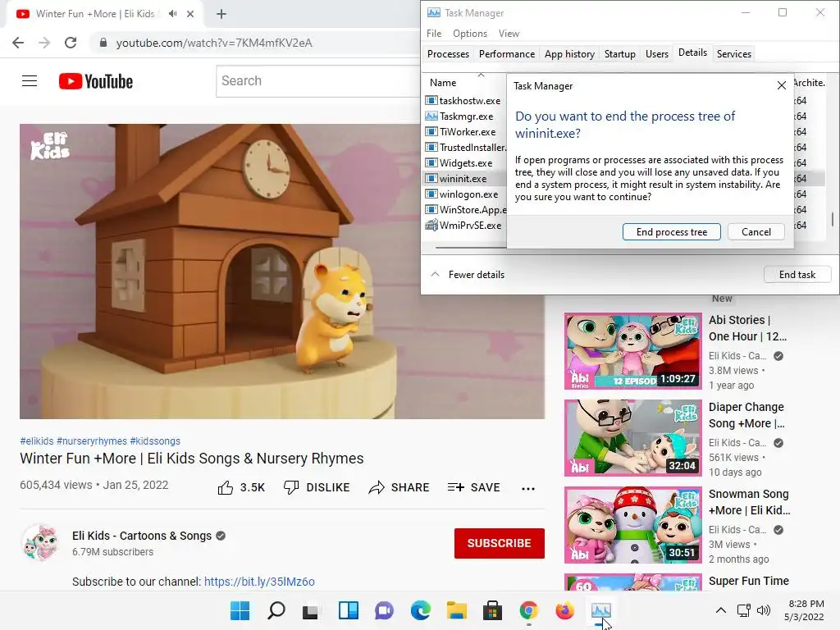This screenshot has height=630, width=840.
Task: Cancel the end process dialog
Action: click(756, 232)
